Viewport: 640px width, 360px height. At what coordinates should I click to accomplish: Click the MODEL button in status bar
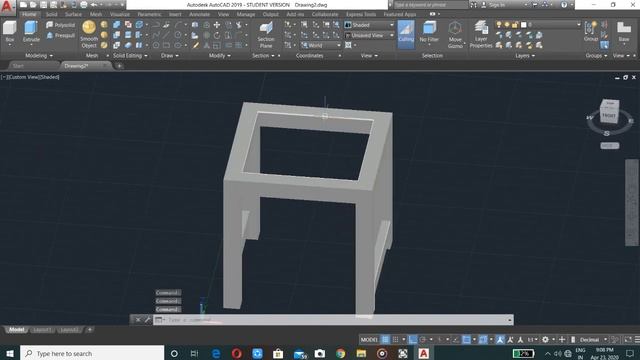coord(369,340)
